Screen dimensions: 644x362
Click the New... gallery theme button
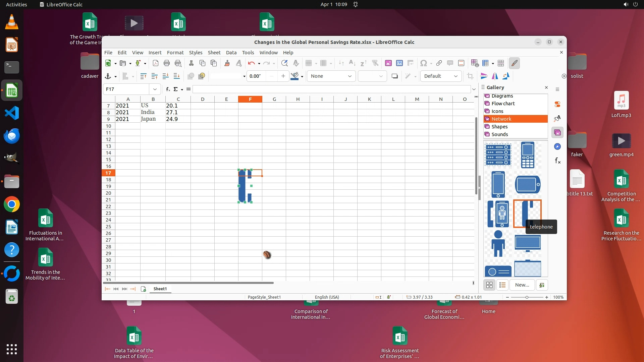point(522,285)
